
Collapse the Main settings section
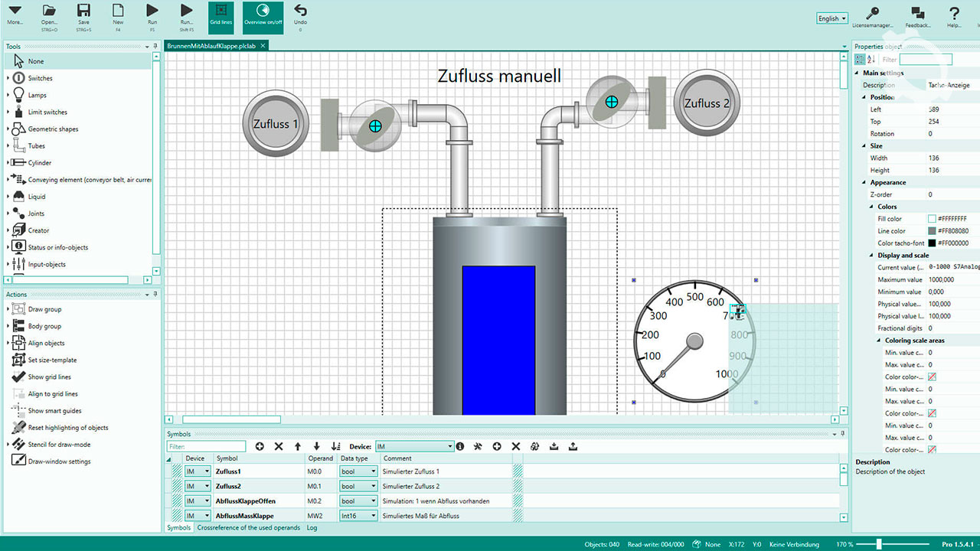coord(857,73)
